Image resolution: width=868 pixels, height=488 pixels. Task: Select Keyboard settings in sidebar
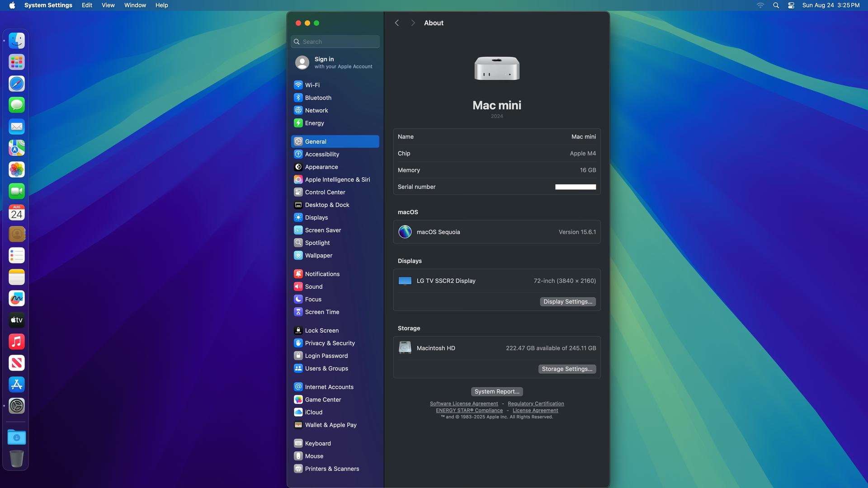[x=335, y=443]
